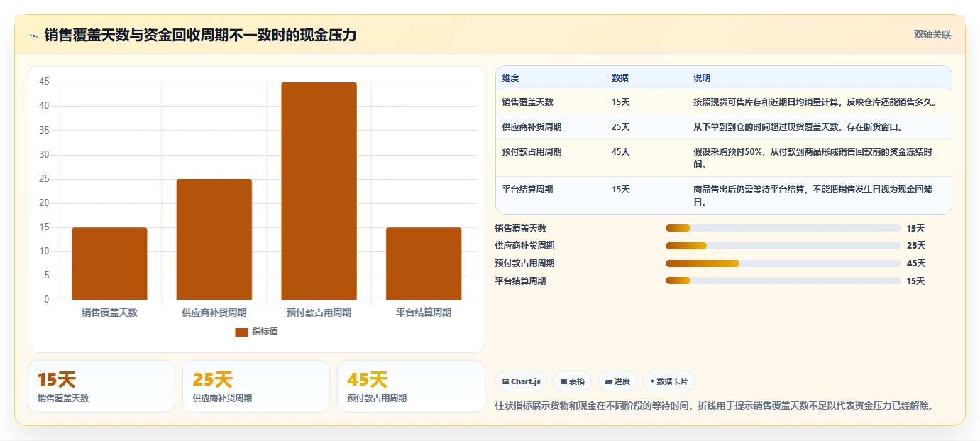Viewport: 980px width, 441px height.
Task: Click the card title 销售覆盖天数与资金回收周期不一致时的现金压力
Action: pos(200,35)
